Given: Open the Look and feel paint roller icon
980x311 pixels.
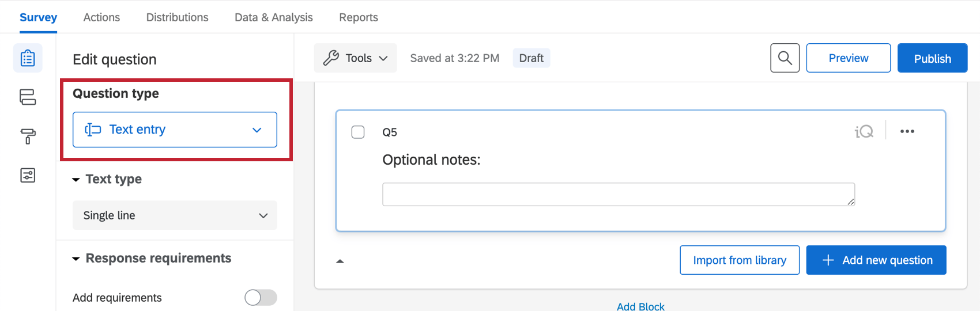Looking at the screenshot, I should (28, 136).
